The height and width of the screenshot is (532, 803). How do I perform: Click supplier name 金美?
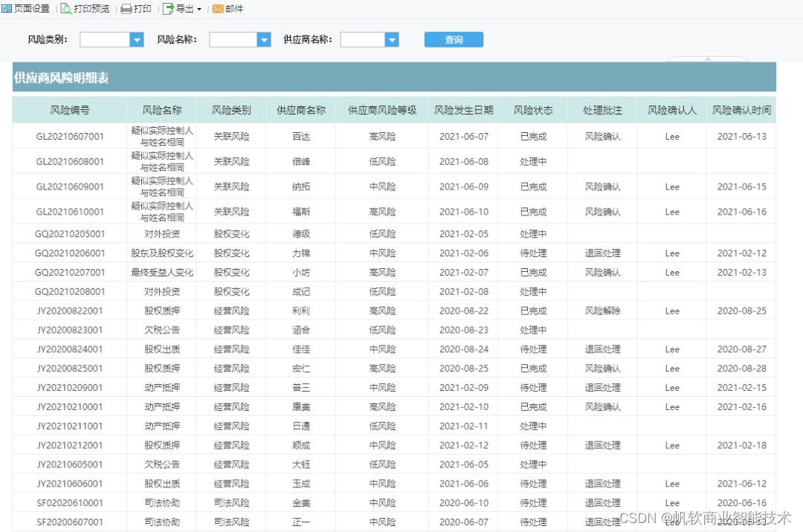tap(301, 503)
